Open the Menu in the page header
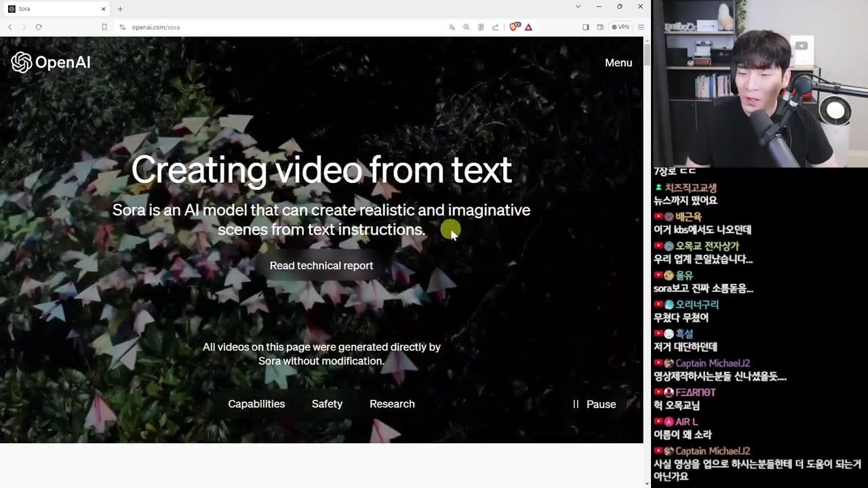 (618, 62)
